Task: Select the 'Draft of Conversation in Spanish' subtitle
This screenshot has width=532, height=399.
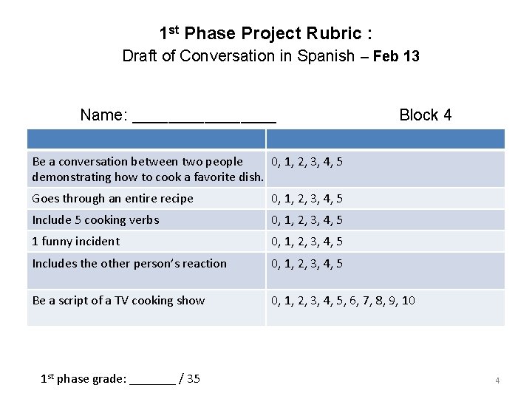Action: click(x=238, y=56)
